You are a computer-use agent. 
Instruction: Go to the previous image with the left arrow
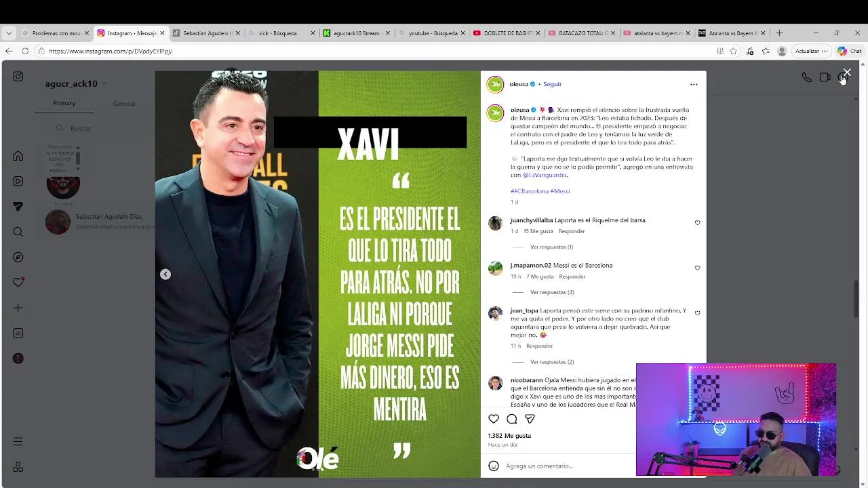pyautogui.click(x=165, y=274)
